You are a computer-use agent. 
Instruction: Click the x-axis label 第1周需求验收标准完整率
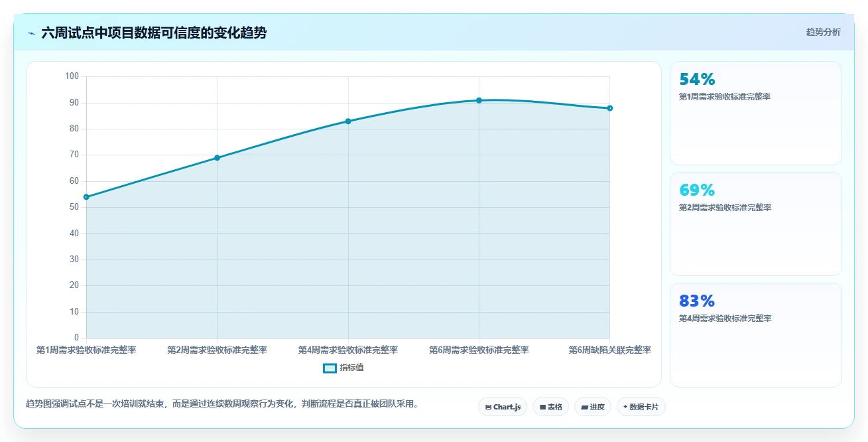86,350
